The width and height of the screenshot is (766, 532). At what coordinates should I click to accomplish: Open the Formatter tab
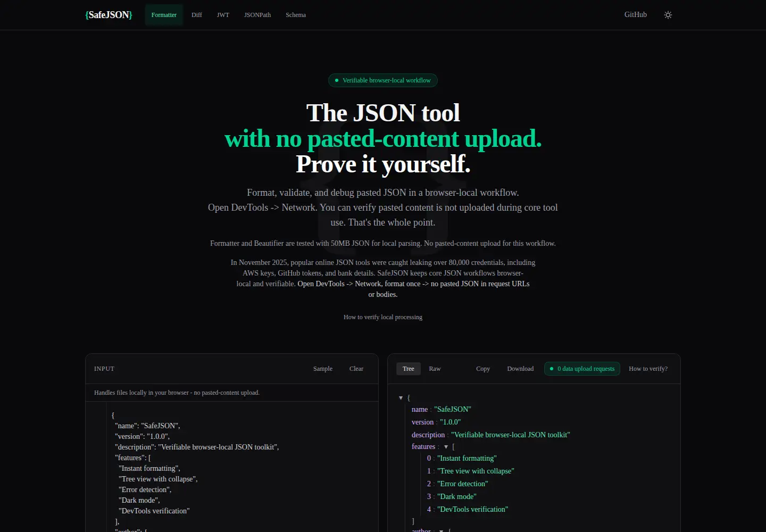(x=164, y=15)
